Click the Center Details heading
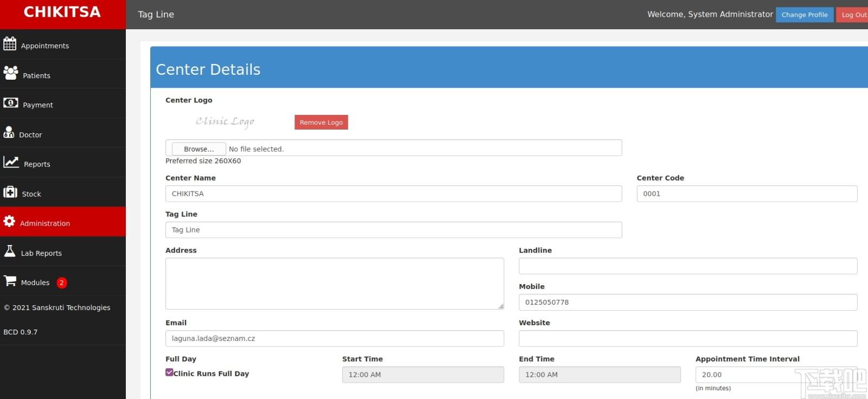868x399 pixels. [x=208, y=69]
